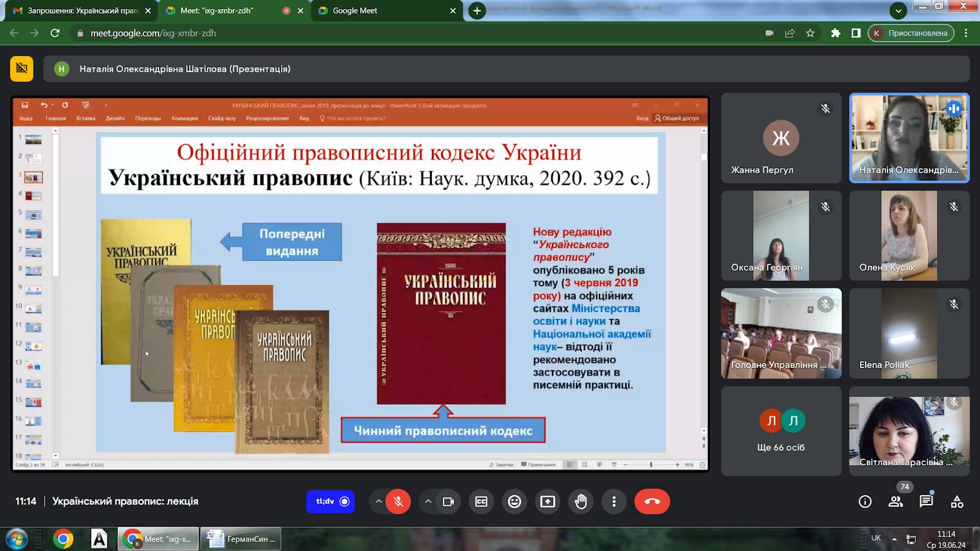Image resolution: width=980 pixels, height=551 pixels.
Task: Raise your hand in the meeting
Action: 581,501
